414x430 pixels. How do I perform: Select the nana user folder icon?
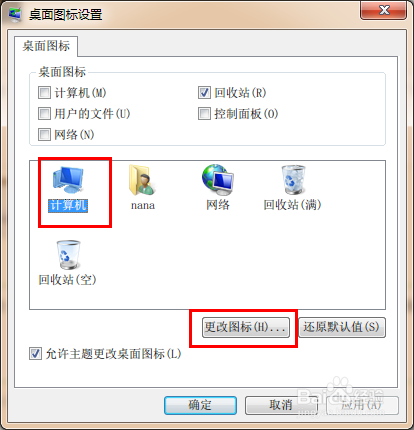[142, 180]
